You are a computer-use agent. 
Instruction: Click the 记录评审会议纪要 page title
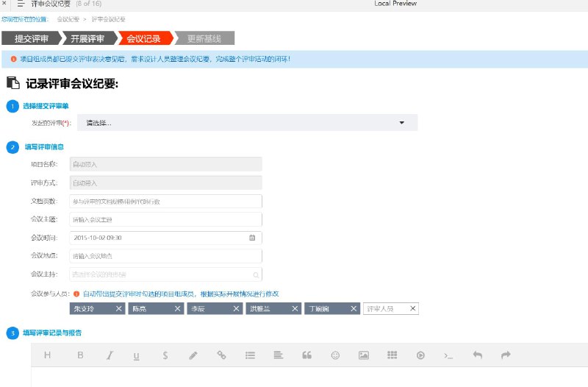tap(72, 84)
